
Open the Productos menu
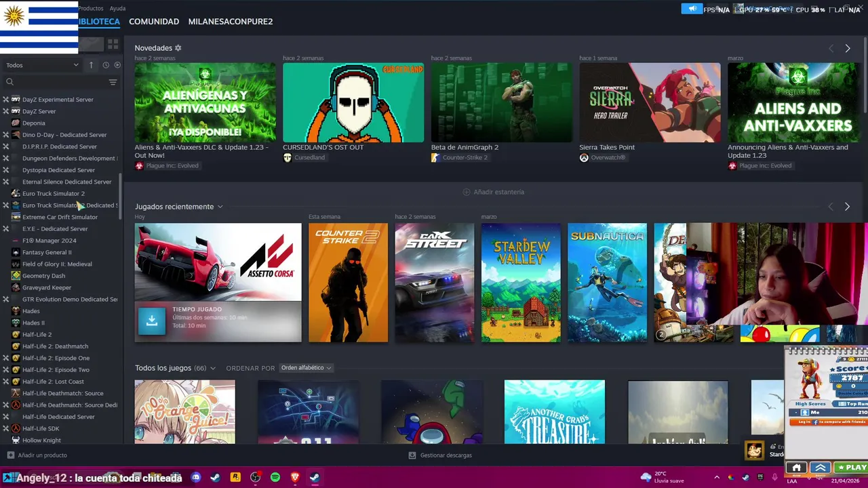coord(91,9)
